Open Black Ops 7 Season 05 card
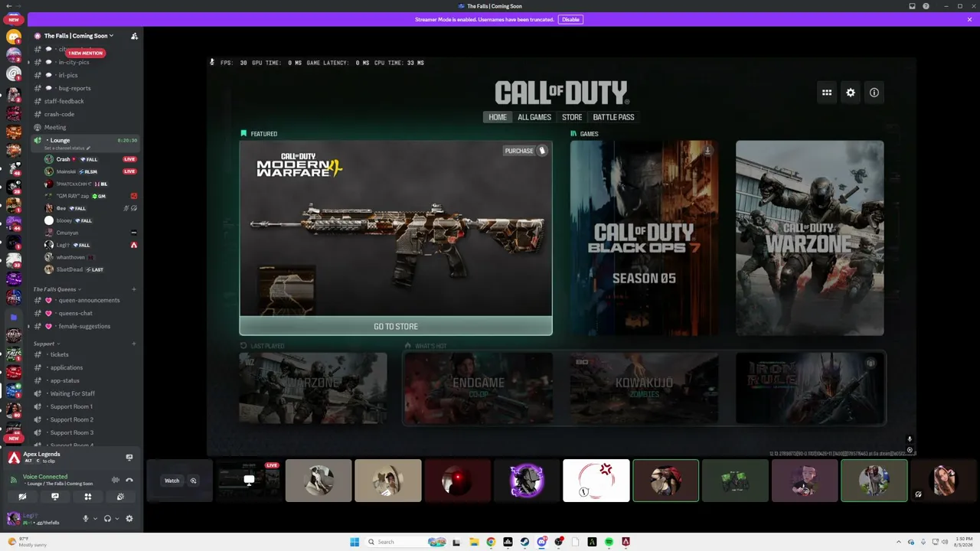The height and width of the screenshot is (551, 980). [x=644, y=238]
